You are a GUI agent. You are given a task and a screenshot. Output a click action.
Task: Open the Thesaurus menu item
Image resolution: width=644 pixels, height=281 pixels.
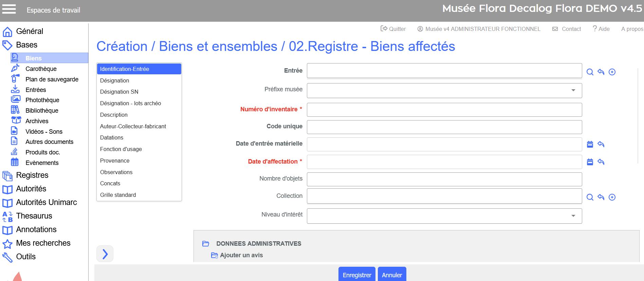coord(34,216)
